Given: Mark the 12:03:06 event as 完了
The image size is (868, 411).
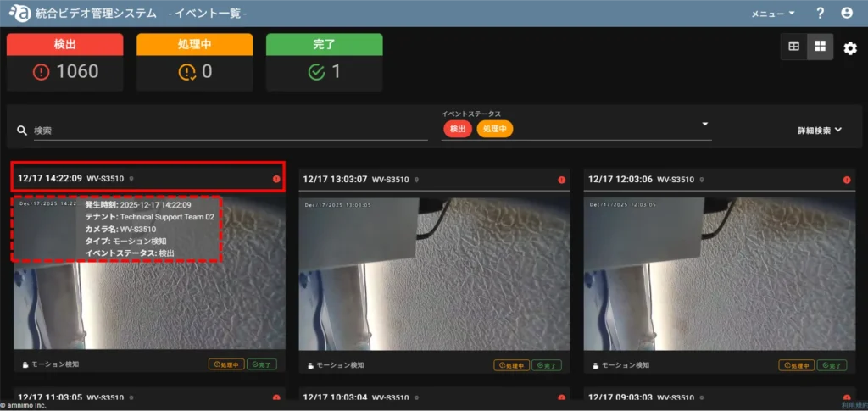Looking at the screenshot, I should (831, 365).
